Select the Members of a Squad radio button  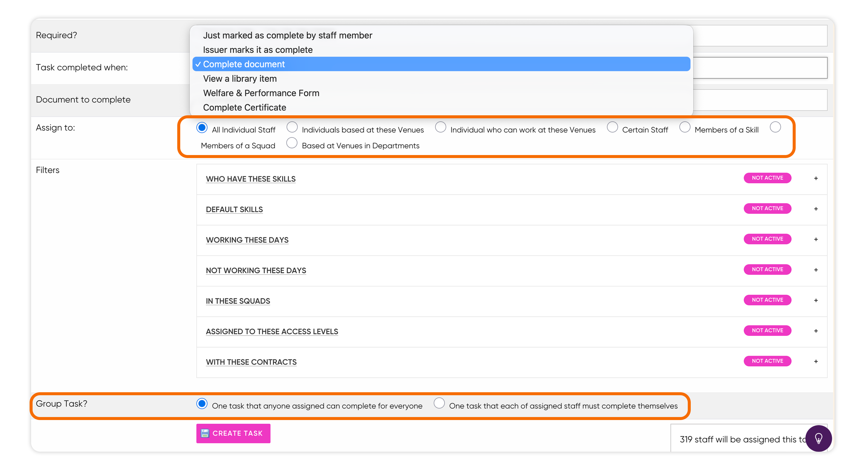coord(775,127)
